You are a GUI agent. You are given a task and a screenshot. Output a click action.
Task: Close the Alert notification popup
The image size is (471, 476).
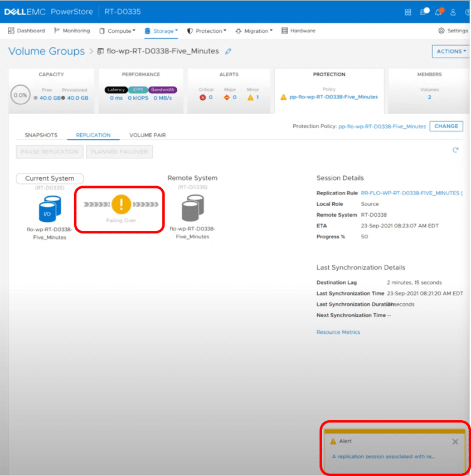click(455, 441)
